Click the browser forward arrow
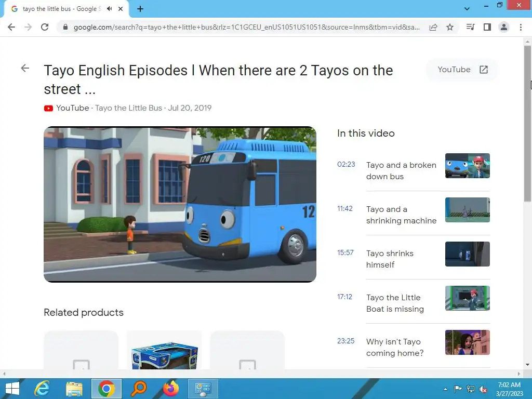Viewport: 532px width, 399px height. (x=28, y=27)
